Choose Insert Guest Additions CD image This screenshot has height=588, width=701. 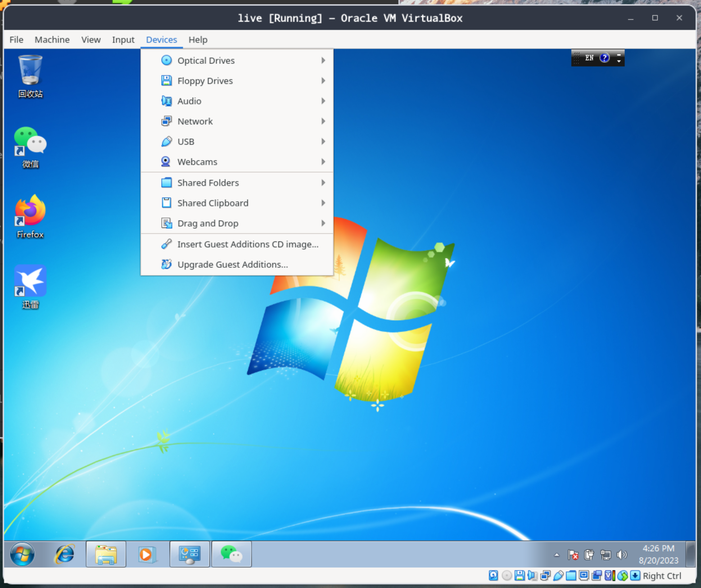[237, 244]
